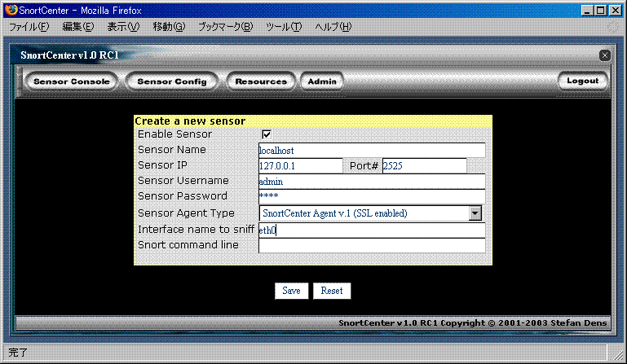
Task: Maximize the Firefox window
Action: pyautogui.click(x=601, y=11)
